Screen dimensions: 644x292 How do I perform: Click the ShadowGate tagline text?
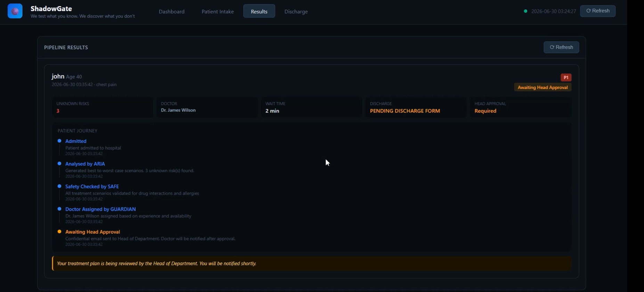click(83, 16)
